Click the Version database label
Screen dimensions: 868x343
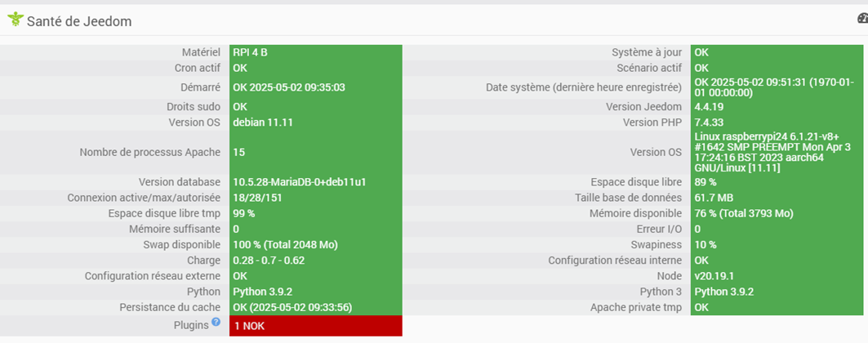[180, 182]
